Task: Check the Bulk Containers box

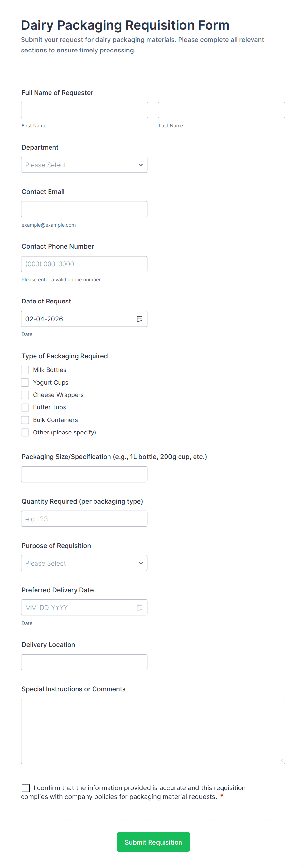Action: click(25, 420)
